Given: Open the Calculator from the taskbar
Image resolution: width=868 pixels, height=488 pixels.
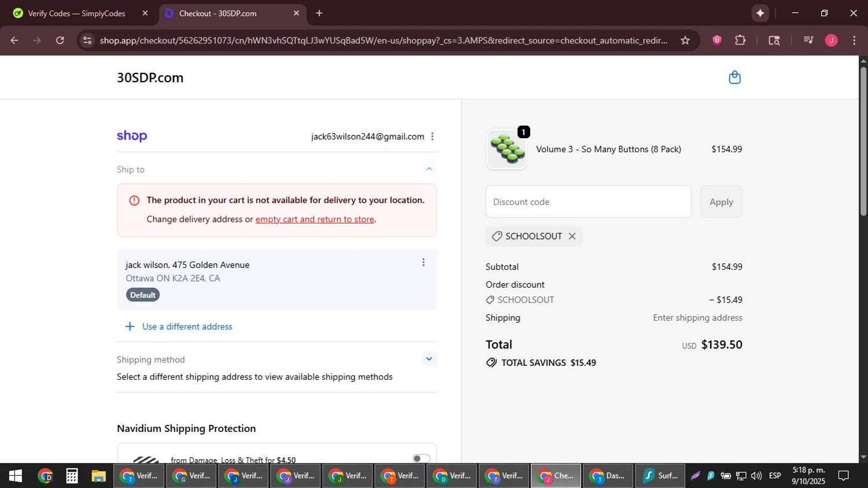Looking at the screenshot, I should point(72,476).
